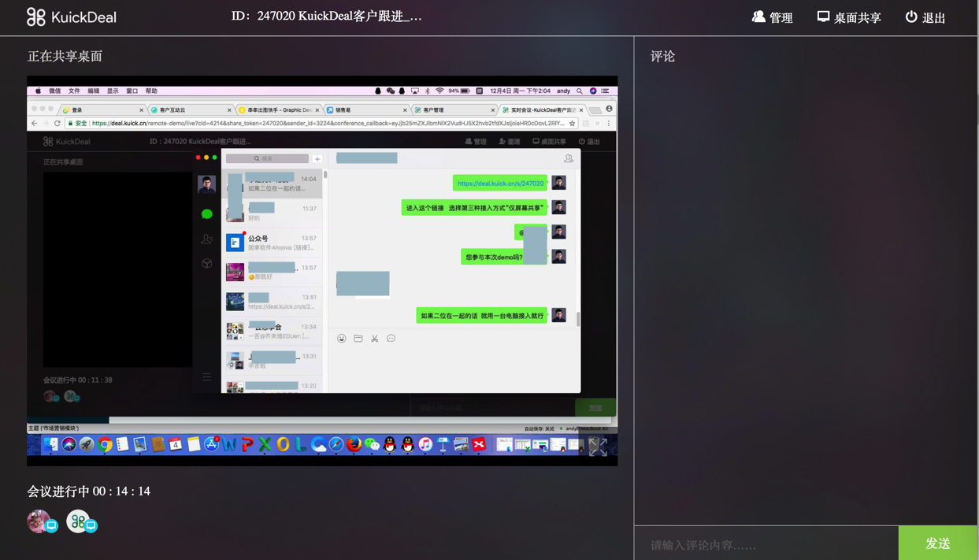Open Finder from the shared screen dock
979x560 pixels.
click(x=51, y=445)
